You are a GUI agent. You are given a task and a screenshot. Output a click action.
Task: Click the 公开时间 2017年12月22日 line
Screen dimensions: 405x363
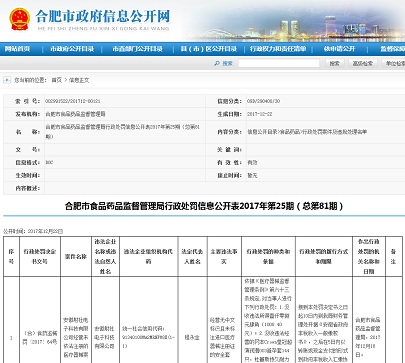pos(33,231)
